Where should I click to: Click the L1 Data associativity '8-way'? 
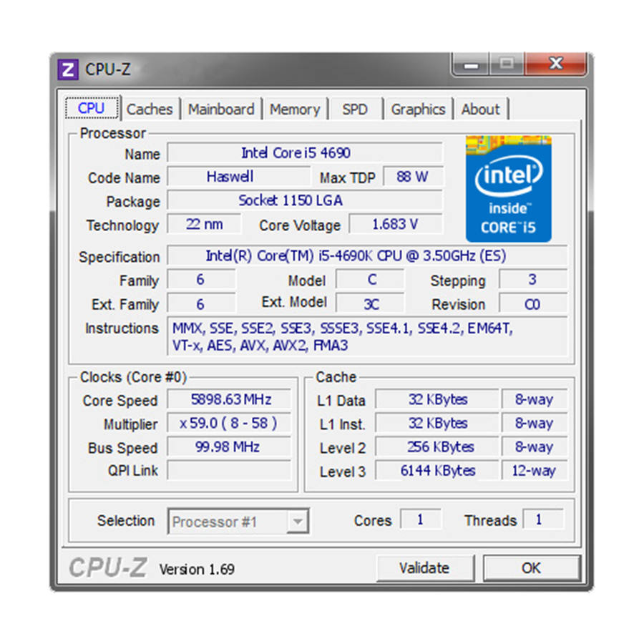(x=535, y=399)
